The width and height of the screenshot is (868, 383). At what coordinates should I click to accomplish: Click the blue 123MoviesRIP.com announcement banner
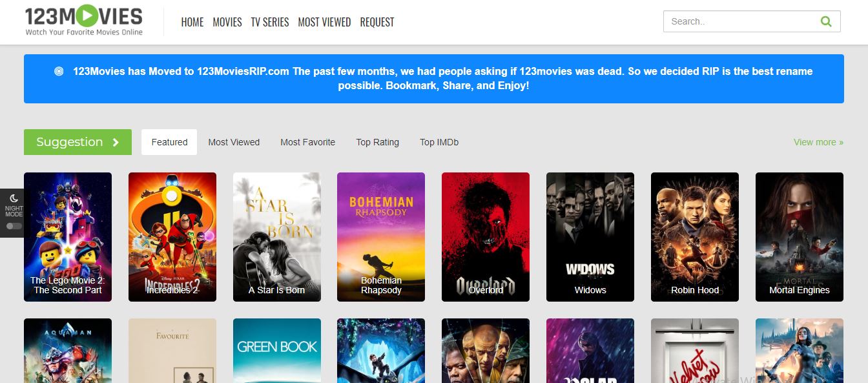[x=434, y=79]
